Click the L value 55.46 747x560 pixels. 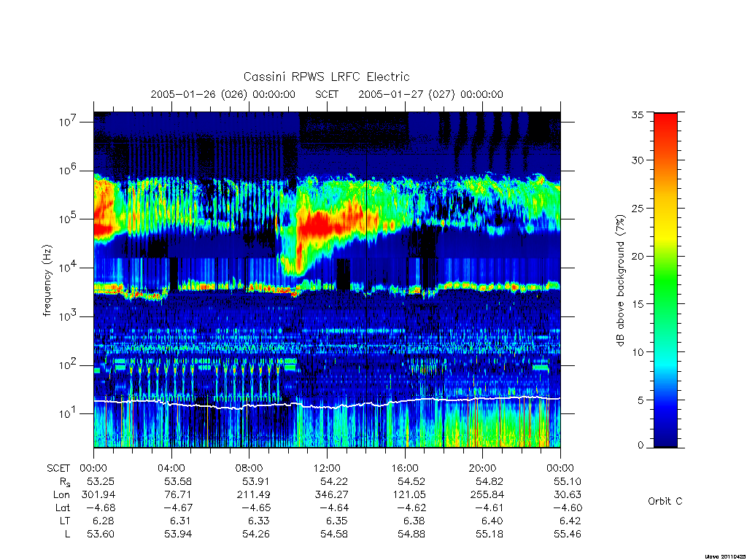pyautogui.click(x=568, y=534)
